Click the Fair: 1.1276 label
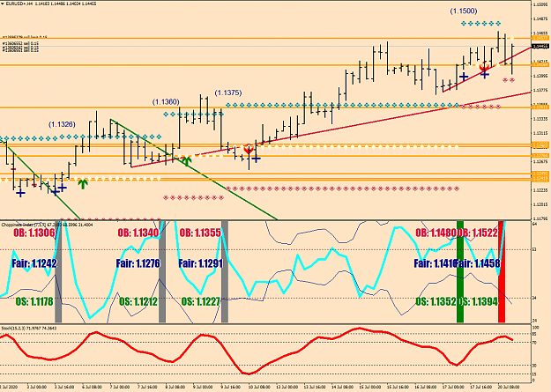The width and height of the screenshot is (551, 392). tap(138, 263)
